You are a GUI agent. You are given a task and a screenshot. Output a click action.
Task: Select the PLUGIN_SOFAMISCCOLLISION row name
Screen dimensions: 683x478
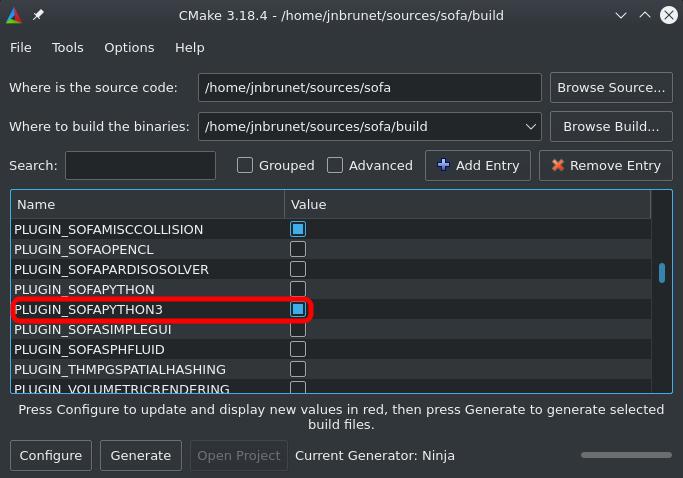click(x=108, y=230)
